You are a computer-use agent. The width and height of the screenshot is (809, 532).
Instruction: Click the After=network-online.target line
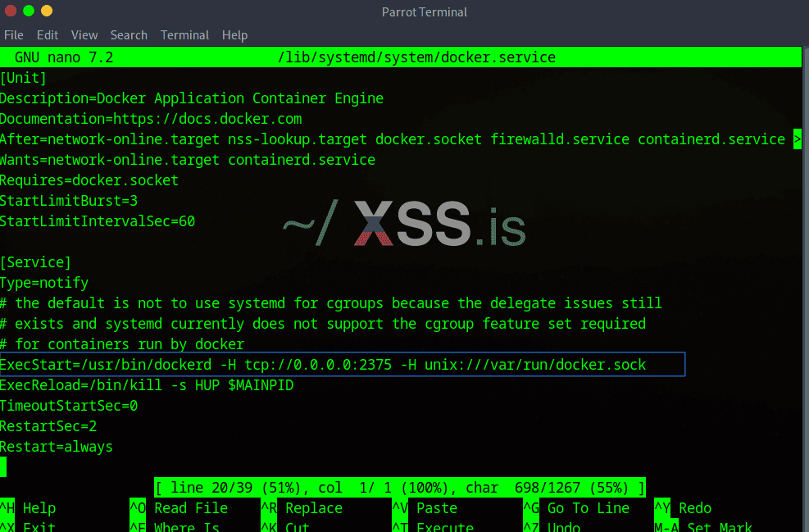click(x=392, y=139)
